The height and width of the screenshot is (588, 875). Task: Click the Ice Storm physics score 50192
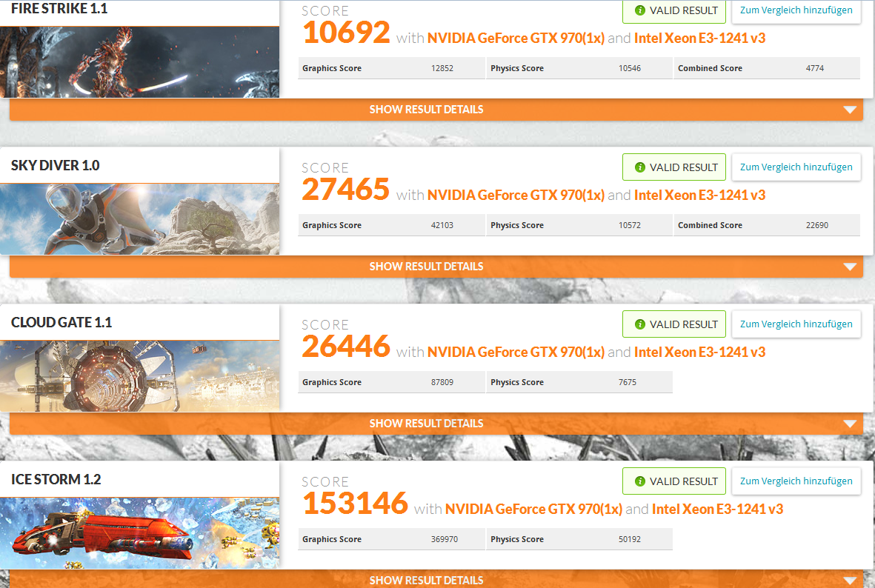[x=630, y=539]
